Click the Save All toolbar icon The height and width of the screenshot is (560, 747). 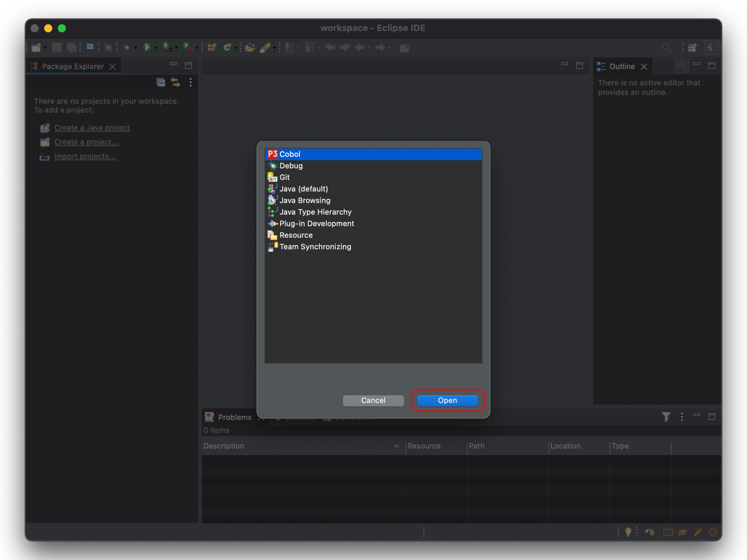pos(71,48)
